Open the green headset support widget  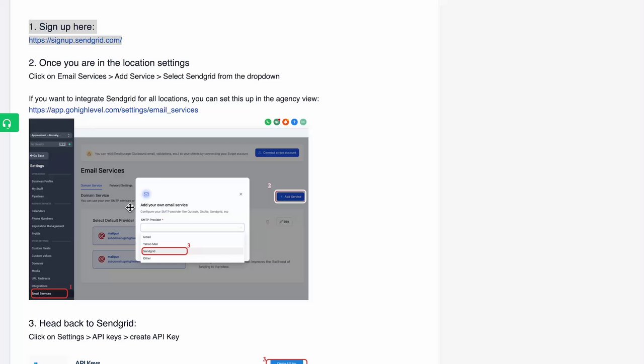[9, 123]
